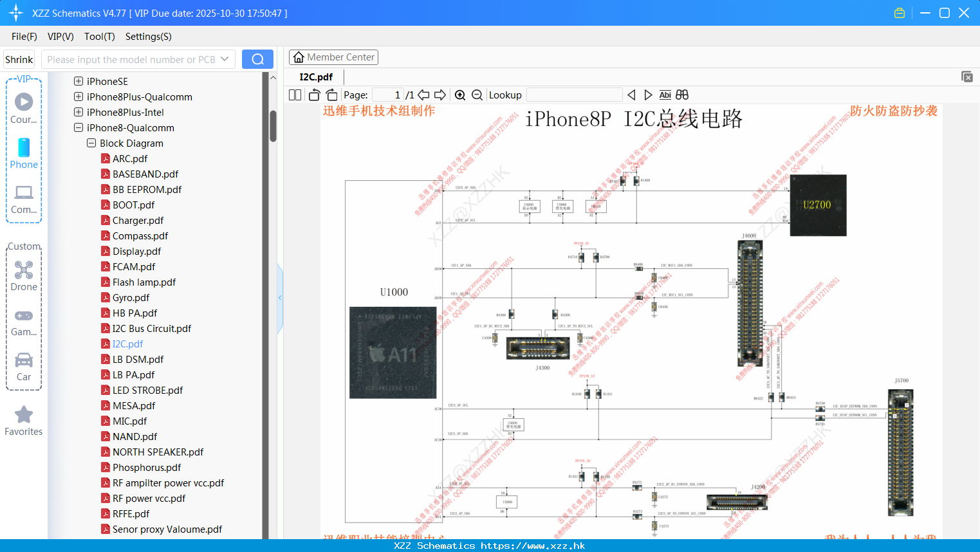Screen dimensions: 980x552
Task: Open the Game console category
Action: [x=24, y=316]
